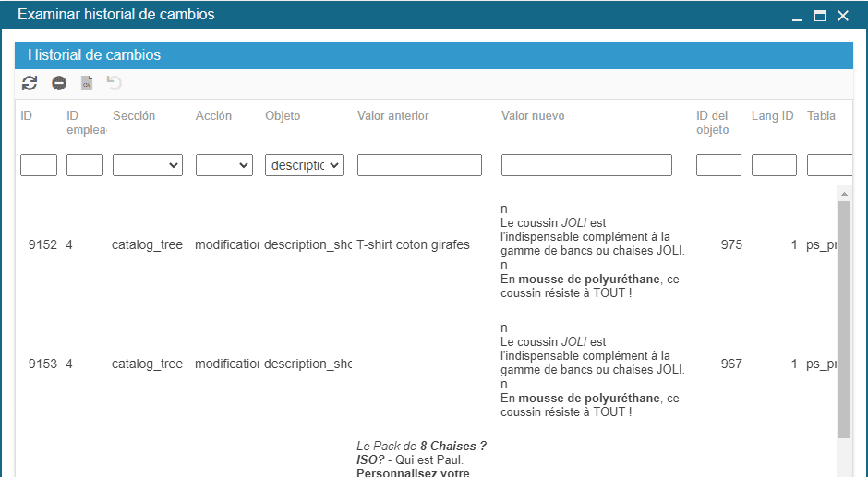Maximize the Examinar historial de cambios window
Image resolution: width=868 pixels, height=477 pixels.
click(x=819, y=16)
